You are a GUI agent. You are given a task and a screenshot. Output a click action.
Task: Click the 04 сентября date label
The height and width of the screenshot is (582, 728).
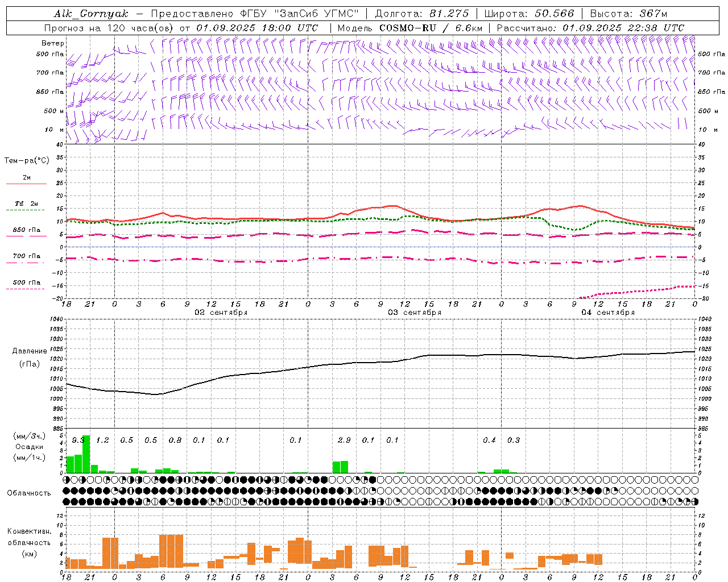(608, 312)
